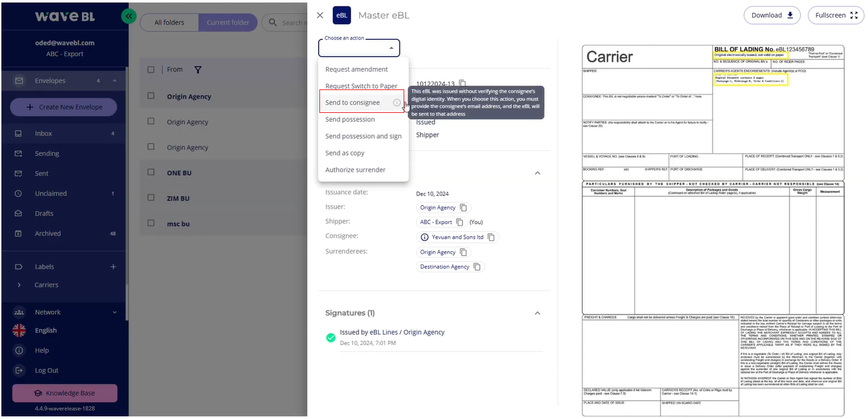Screen dimensions: 868x419
Task: Collapse the Envelopes section chevron
Action: click(114, 81)
